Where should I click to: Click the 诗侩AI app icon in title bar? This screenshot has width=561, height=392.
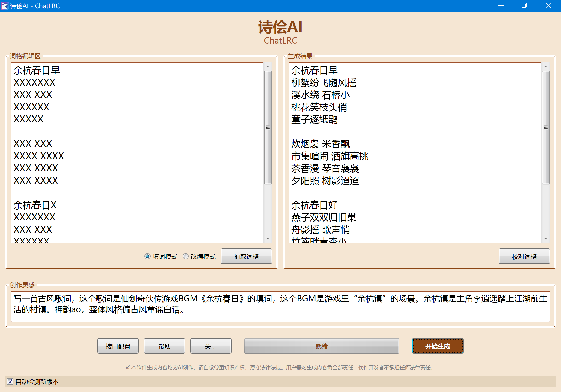point(4,5)
